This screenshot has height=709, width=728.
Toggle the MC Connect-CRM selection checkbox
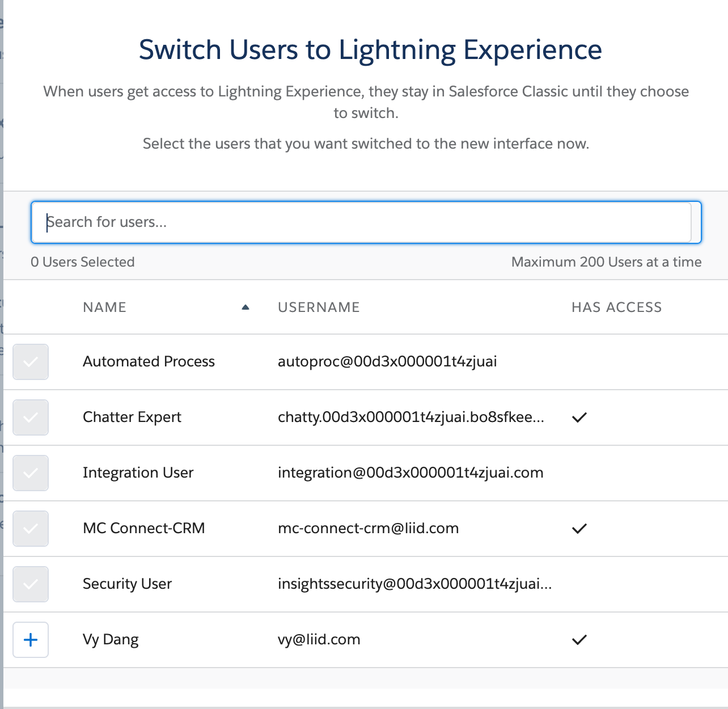tap(30, 529)
